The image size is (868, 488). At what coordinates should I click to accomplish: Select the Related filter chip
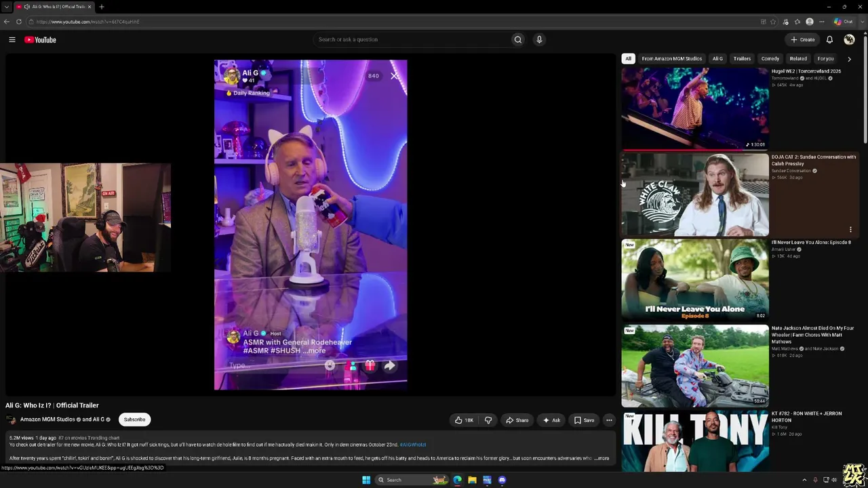798,59
